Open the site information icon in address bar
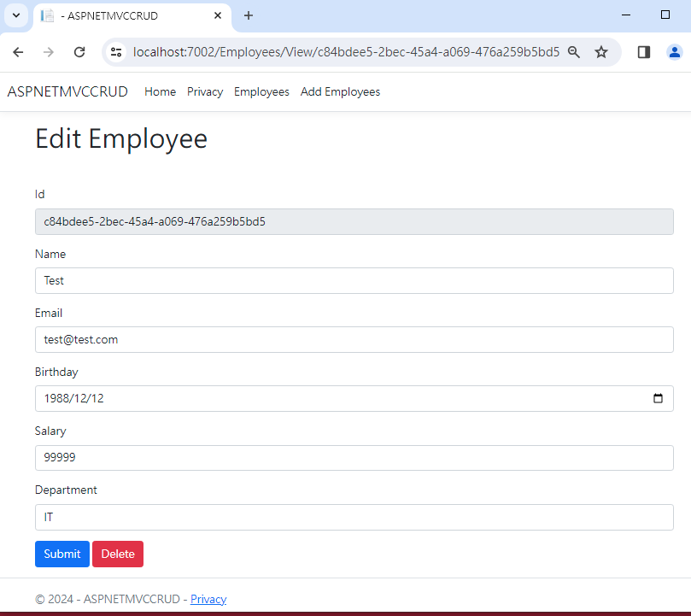Image resolution: width=691 pixels, height=616 pixels. (x=117, y=52)
